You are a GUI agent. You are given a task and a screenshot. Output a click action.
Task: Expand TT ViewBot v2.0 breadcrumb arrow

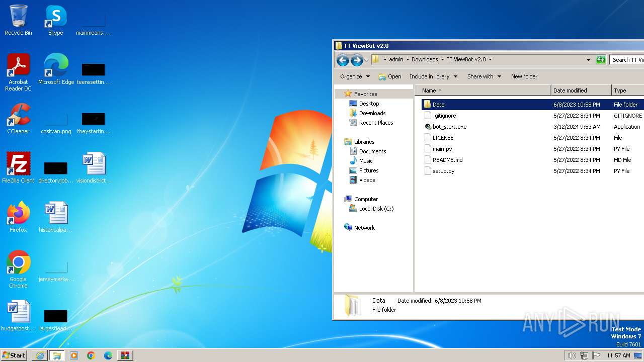[x=490, y=59]
